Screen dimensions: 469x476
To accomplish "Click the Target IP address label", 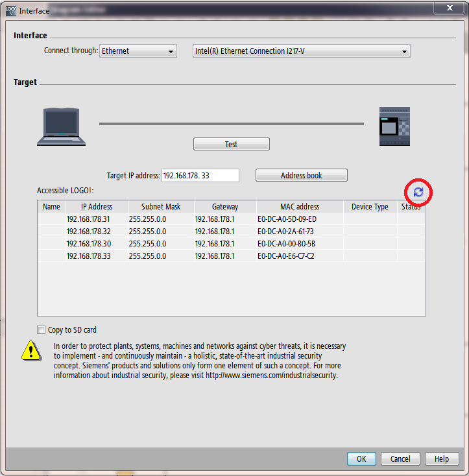I will [133, 176].
